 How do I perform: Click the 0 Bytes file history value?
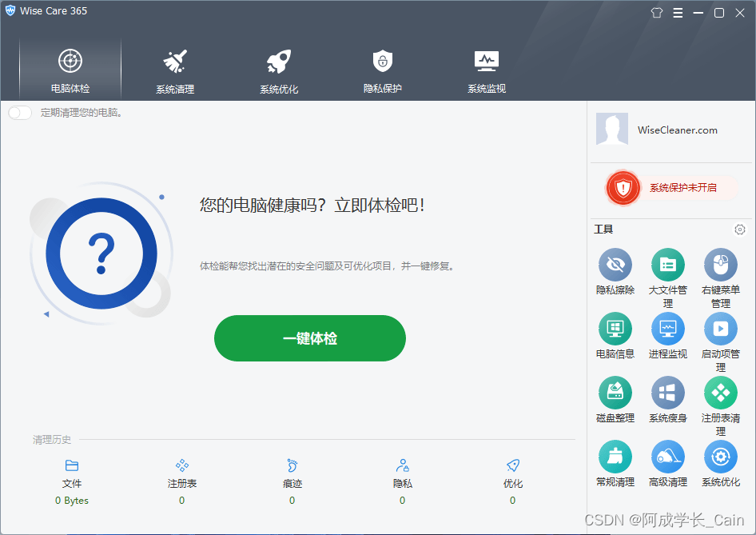tap(72, 501)
